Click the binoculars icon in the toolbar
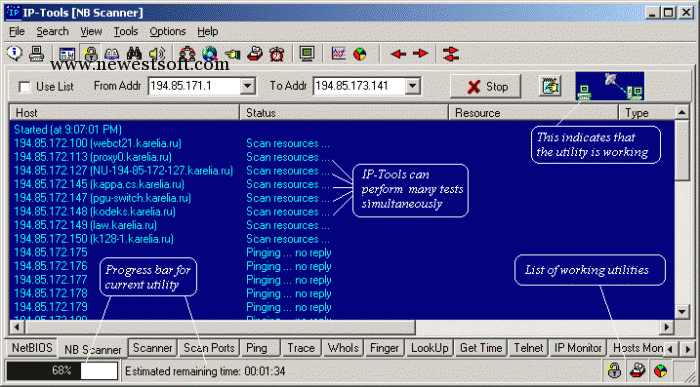Screen dimensions: 700x387 pos(133,54)
